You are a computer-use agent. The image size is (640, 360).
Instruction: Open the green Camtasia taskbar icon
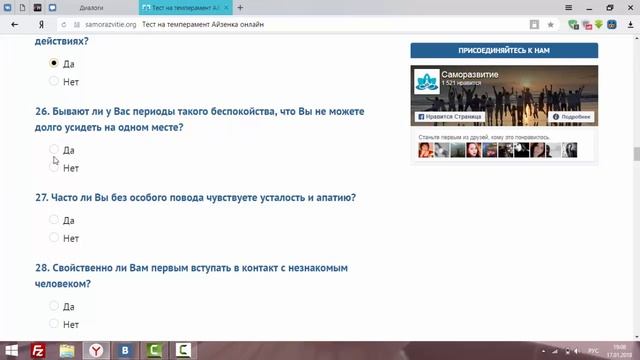154,351
